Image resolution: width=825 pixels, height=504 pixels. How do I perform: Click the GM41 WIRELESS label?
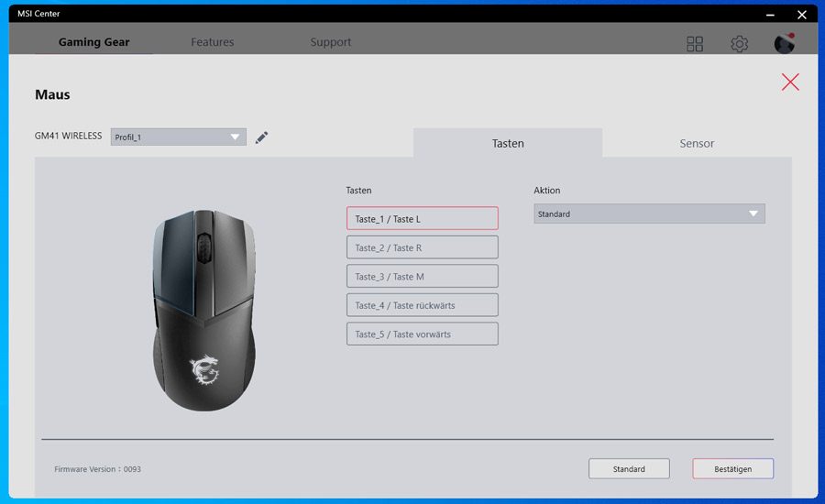[69, 136]
